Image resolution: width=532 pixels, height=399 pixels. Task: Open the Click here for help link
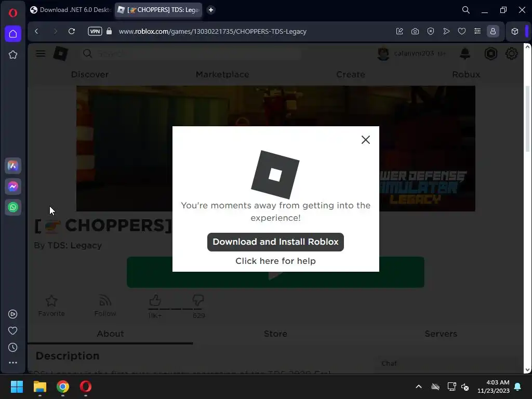(275, 261)
